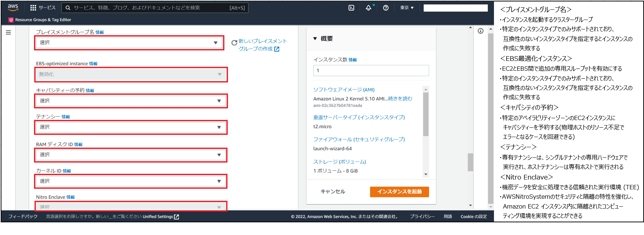Image resolution: width=644 pixels, height=235 pixels.
Task: Open the 東京 region selector
Action: click(x=407, y=8)
